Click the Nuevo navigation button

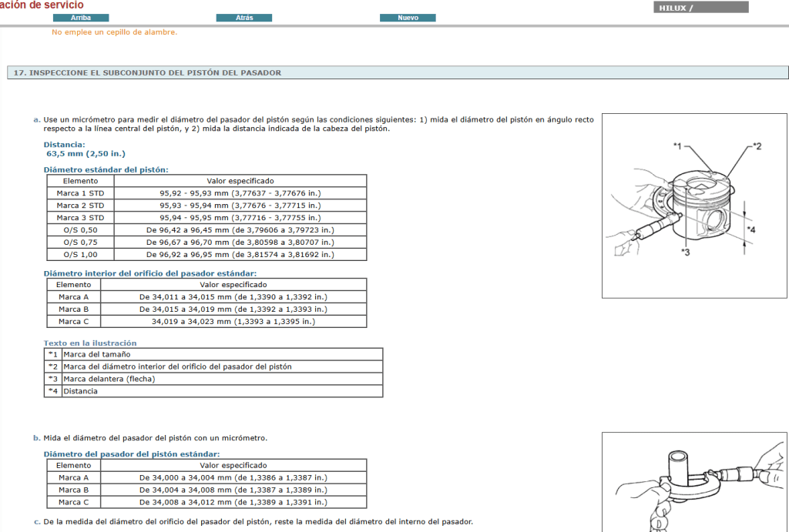(408, 17)
